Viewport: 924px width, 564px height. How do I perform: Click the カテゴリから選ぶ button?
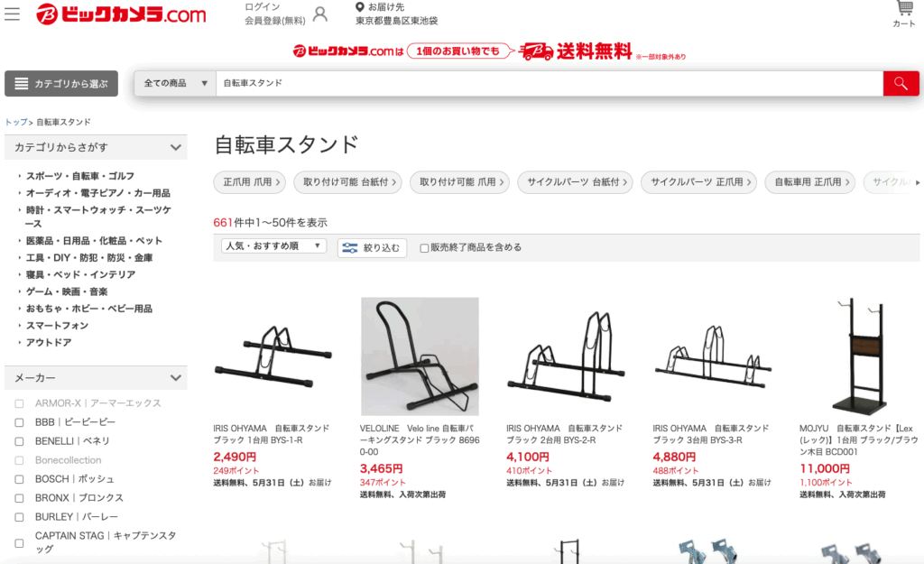pyautogui.click(x=61, y=84)
